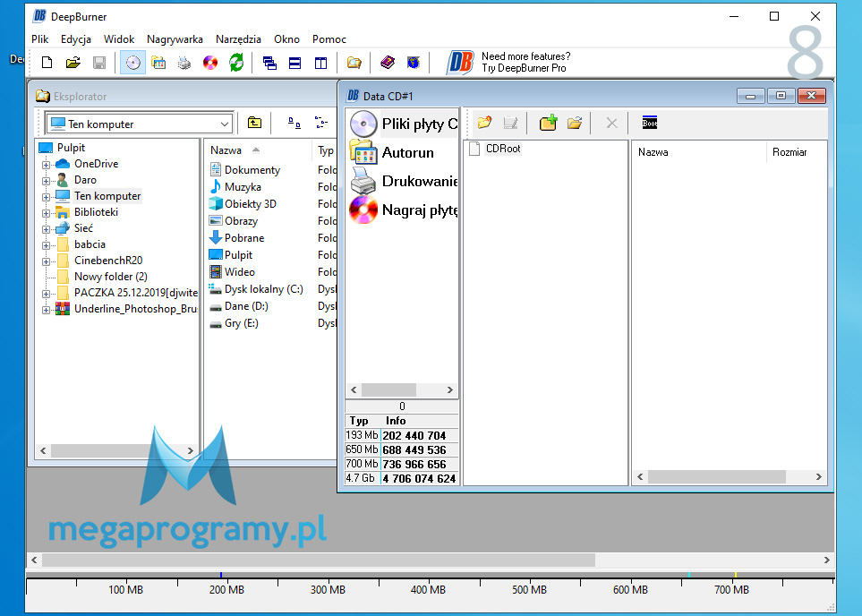Click the Try DeepBurner Pro promo text
This screenshot has width=862, height=616.
524,68
